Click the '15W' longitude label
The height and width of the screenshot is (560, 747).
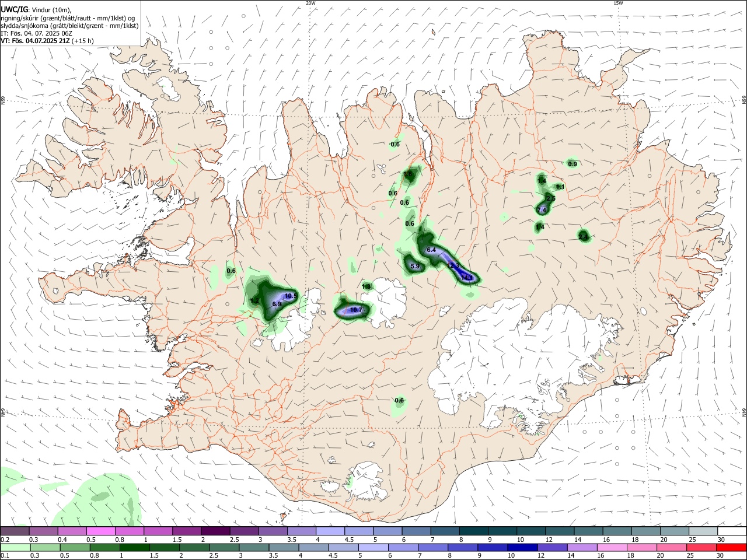pyautogui.click(x=618, y=3)
